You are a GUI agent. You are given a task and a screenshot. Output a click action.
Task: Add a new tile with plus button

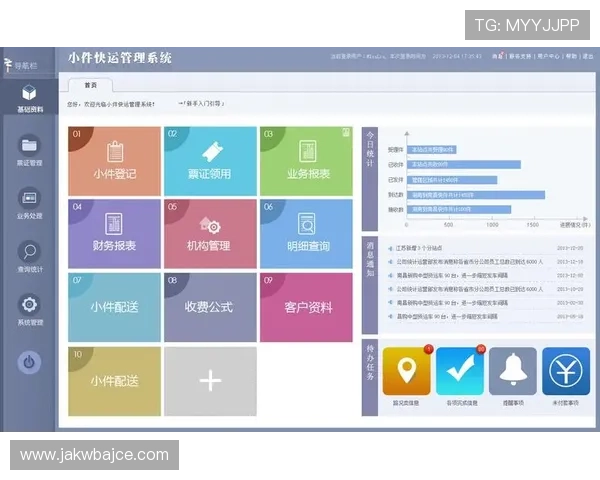point(210,381)
